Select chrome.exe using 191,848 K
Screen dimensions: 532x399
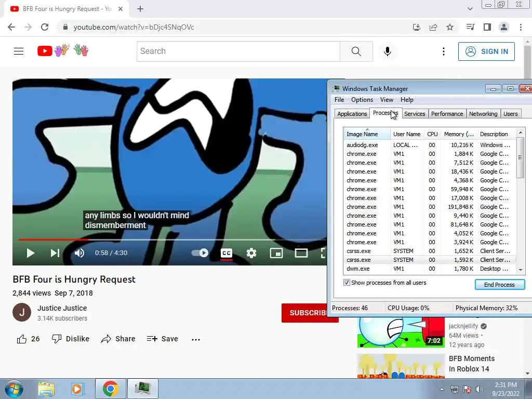(x=430, y=207)
